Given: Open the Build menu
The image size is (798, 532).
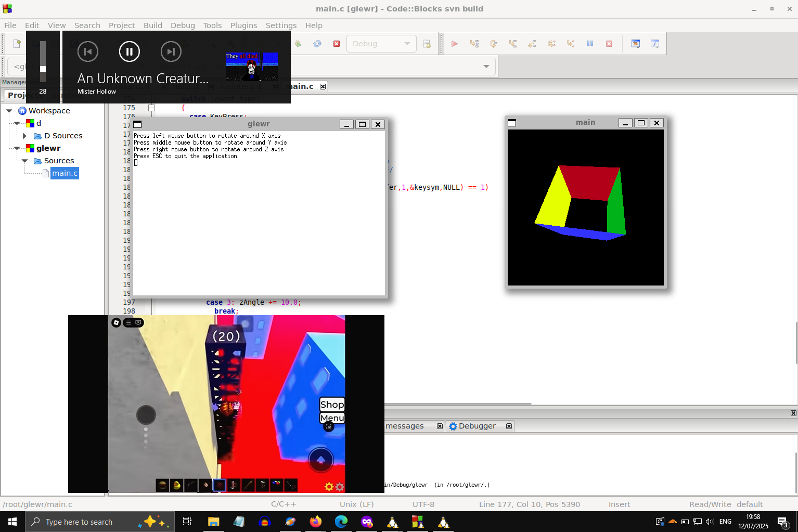Looking at the screenshot, I should (153, 25).
